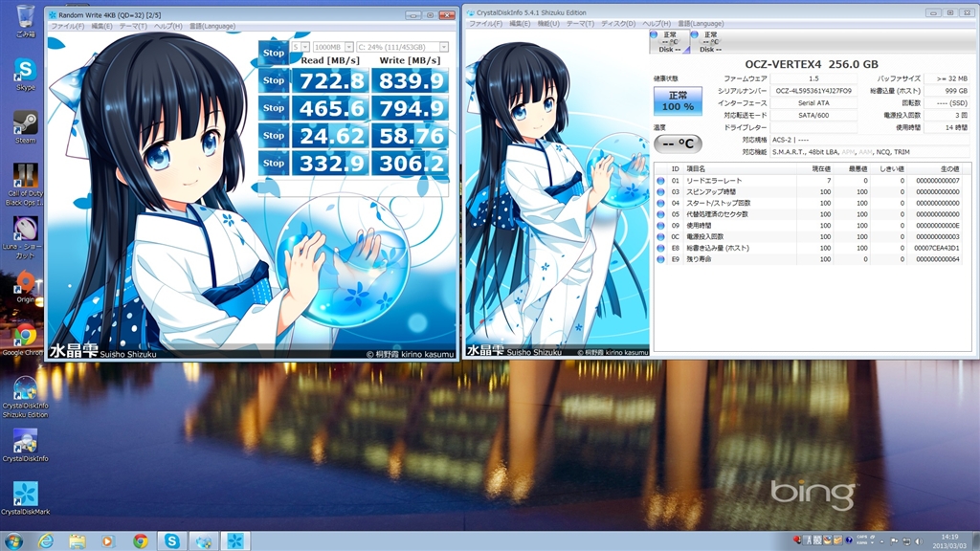Screen dimensions: 980x551
Task: Open Windows Media Player taskbar icon
Action: 107,541
